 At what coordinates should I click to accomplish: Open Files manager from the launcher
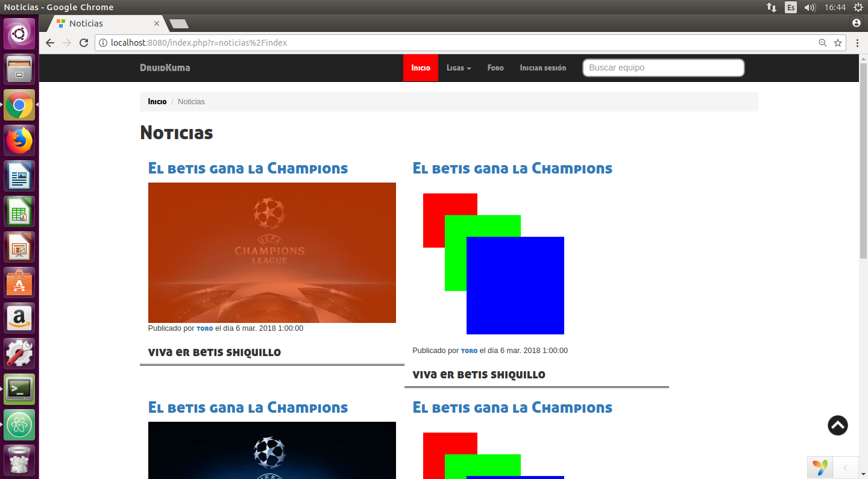point(19,69)
